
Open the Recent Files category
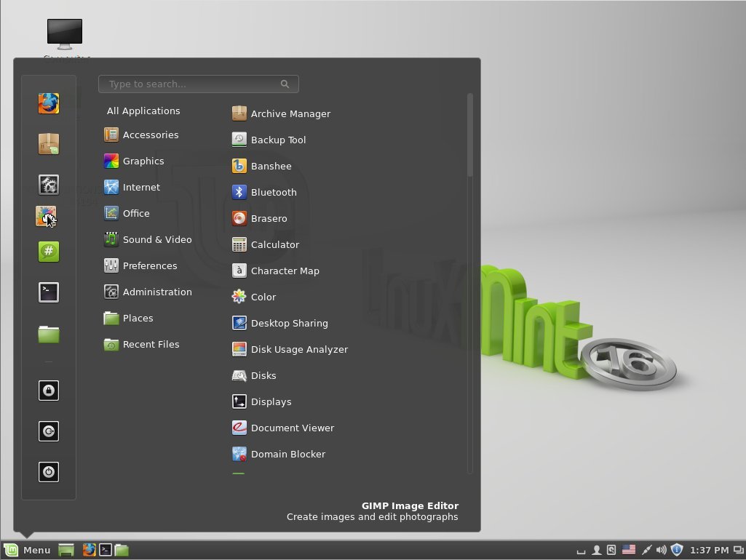point(150,345)
